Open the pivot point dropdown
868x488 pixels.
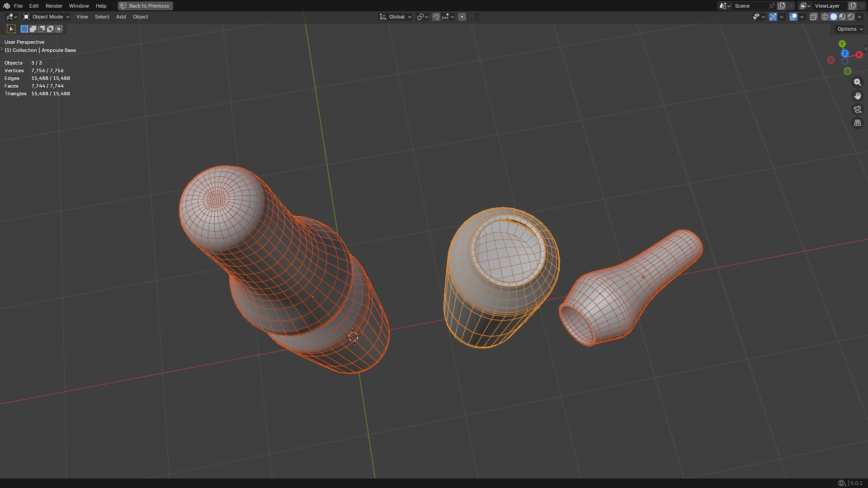(422, 17)
